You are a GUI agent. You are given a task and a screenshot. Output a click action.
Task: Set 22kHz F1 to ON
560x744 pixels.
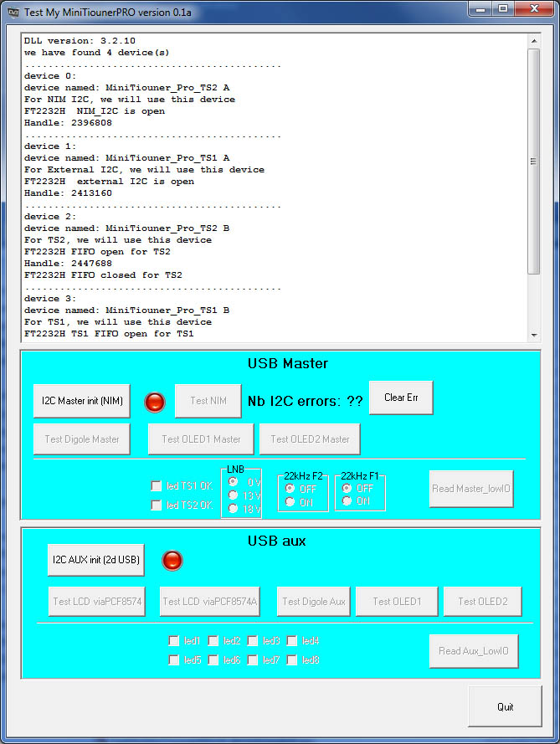[x=347, y=500]
